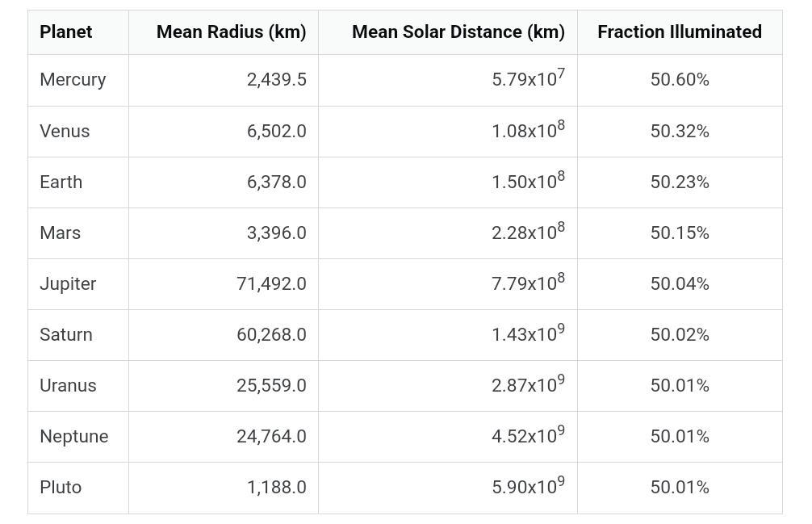
Task: Click Earth's solar distance 1.50x10^8
Action: click(x=528, y=182)
